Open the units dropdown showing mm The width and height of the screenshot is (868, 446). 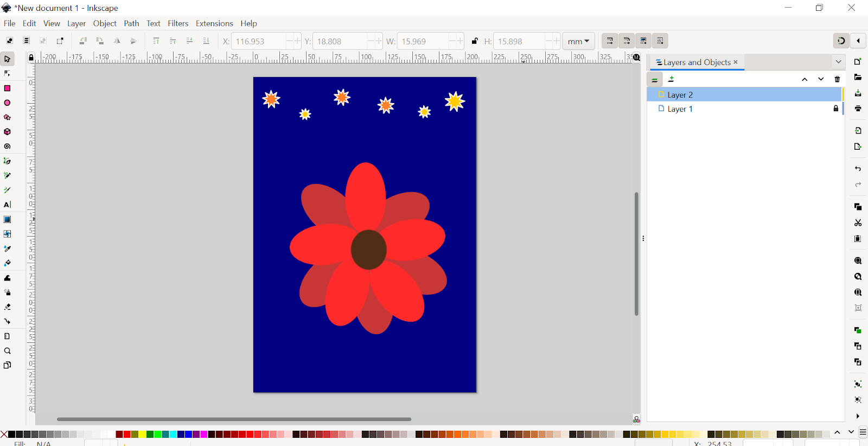point(579,41)
